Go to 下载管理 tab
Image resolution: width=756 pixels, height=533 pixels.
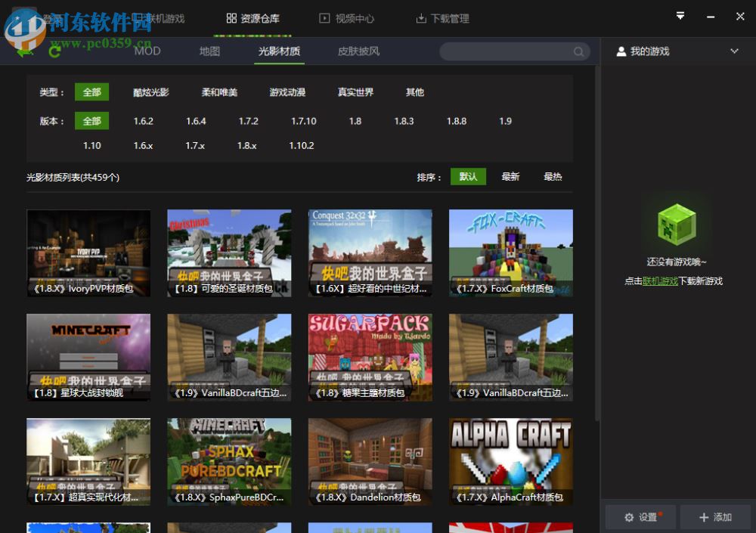pyautogui.click(x=442, y=18)
